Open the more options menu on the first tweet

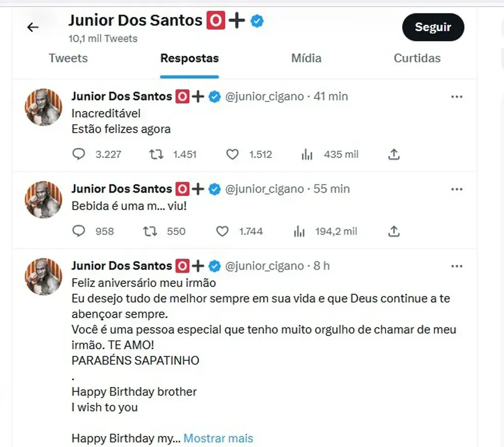coord(457,96)
